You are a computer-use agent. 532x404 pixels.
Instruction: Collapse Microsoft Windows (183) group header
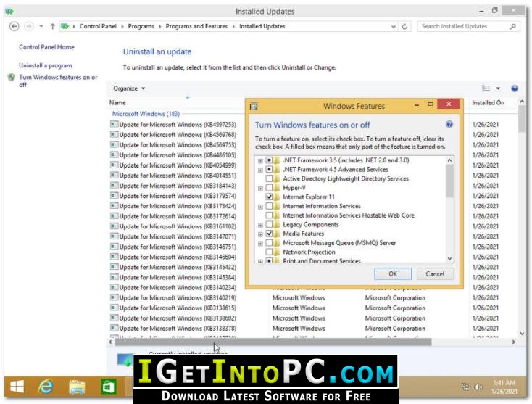146,114
